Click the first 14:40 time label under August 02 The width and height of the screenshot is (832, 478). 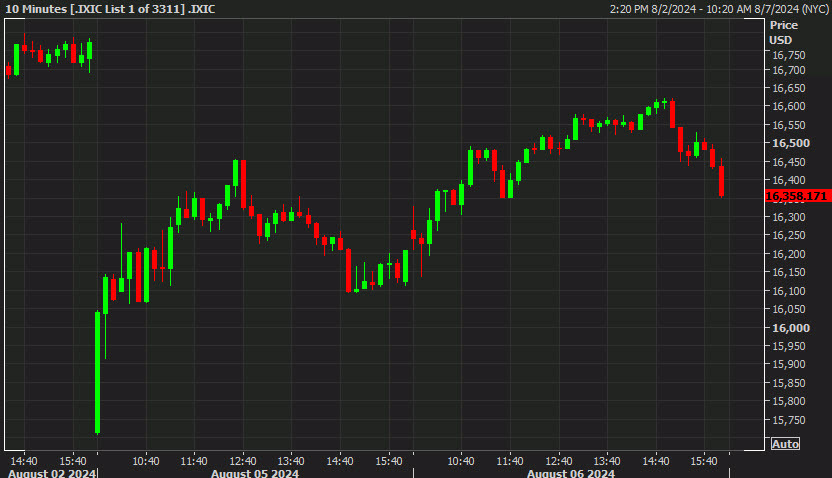tap(24, 461)
